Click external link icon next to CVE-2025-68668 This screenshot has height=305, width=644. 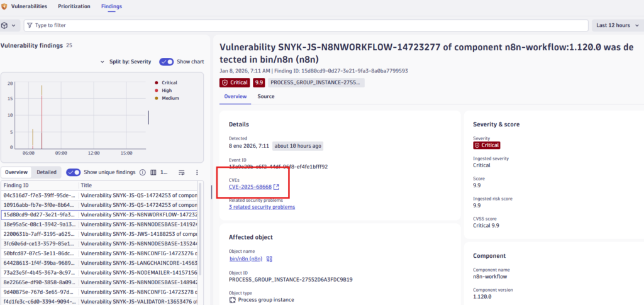(x=277, y=187)
